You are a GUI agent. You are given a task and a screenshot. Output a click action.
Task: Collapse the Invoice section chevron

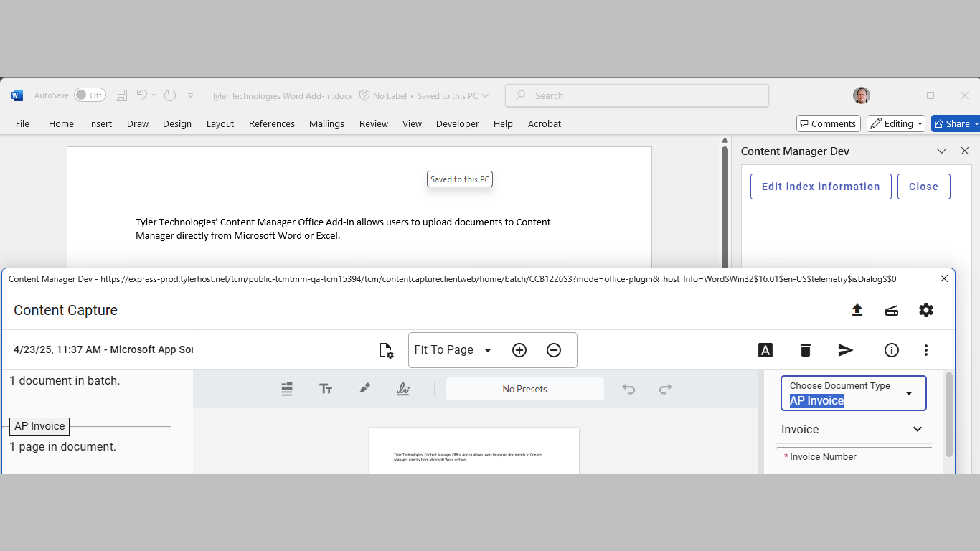click(918, 429)
